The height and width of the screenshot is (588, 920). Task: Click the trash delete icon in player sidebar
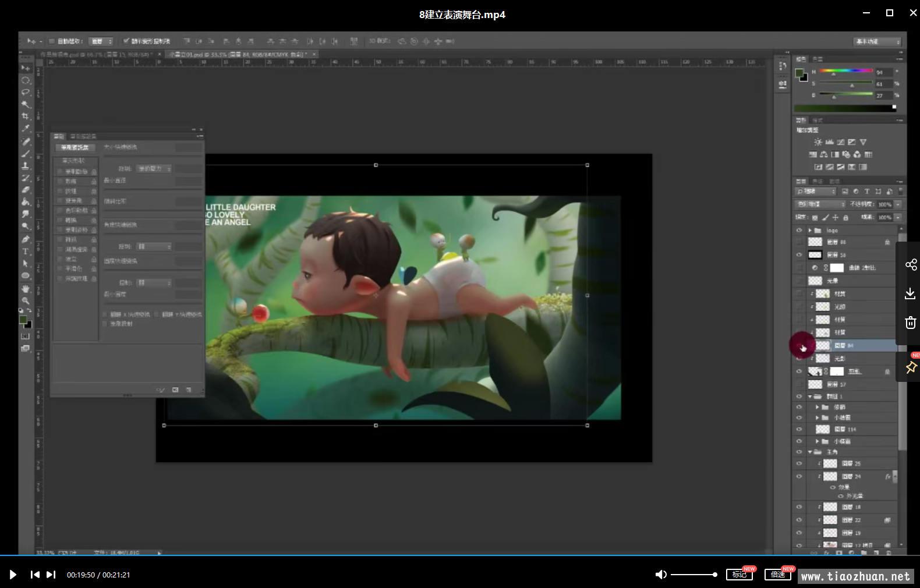coord(911,323)
